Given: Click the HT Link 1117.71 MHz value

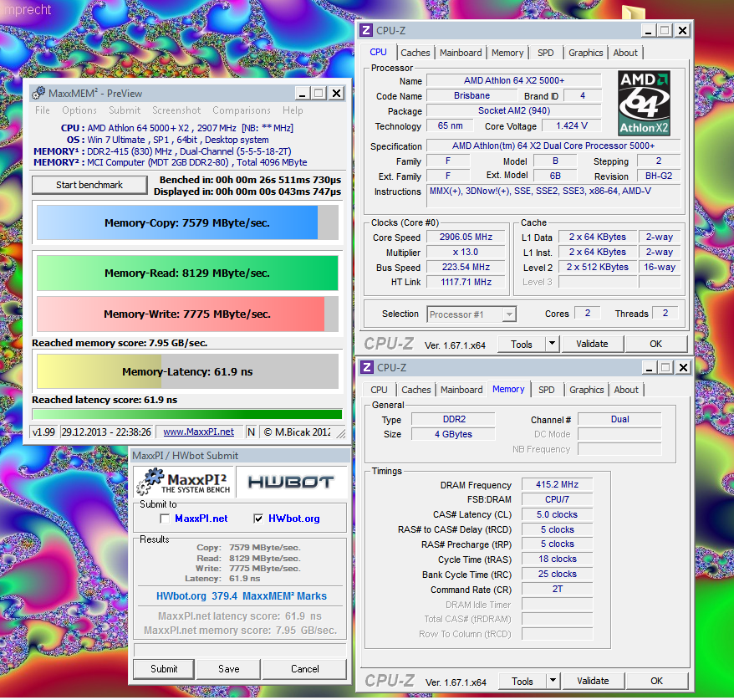Looking at the screenshot, I should [x=466, y=282].
